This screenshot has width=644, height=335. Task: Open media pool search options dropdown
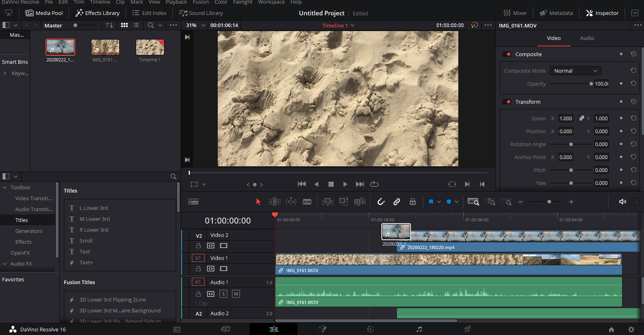pos(160,25)
